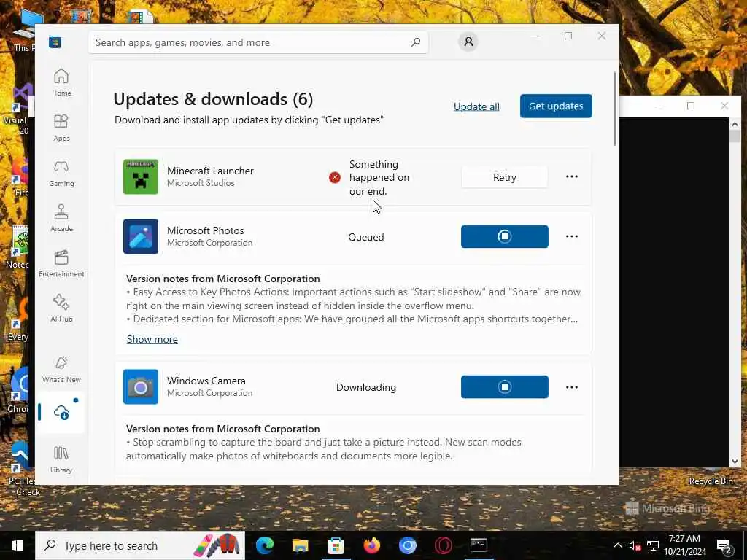Click the muted volume tray icon
This screenshot has width=747, height=560.
coord(635,546)
